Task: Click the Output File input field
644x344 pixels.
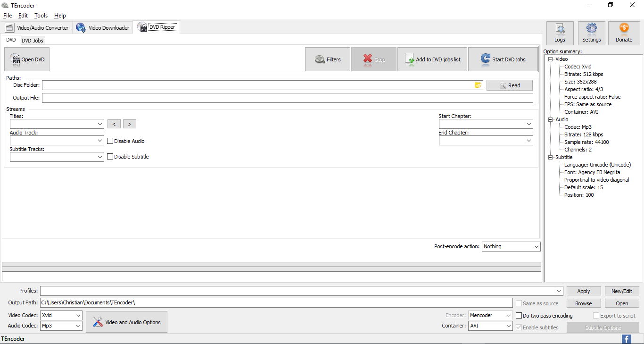Action: pyautogui.click(x=288, y=98)
